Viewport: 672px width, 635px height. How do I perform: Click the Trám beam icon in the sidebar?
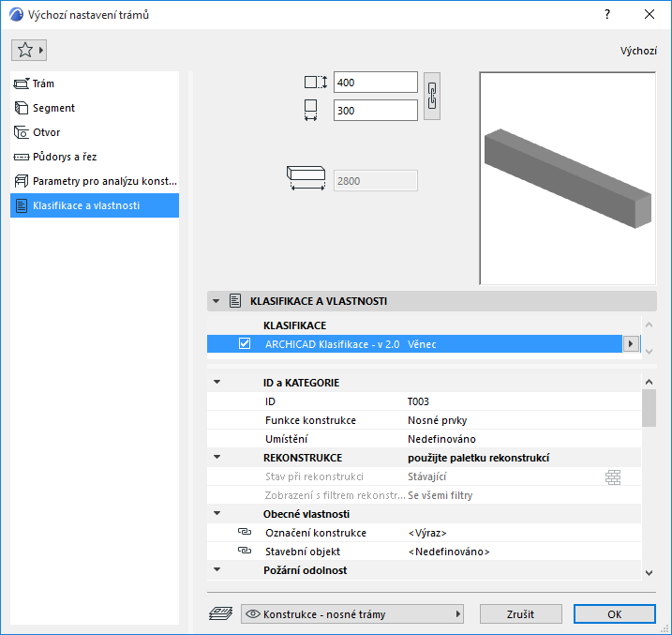[x=22, y=83]
